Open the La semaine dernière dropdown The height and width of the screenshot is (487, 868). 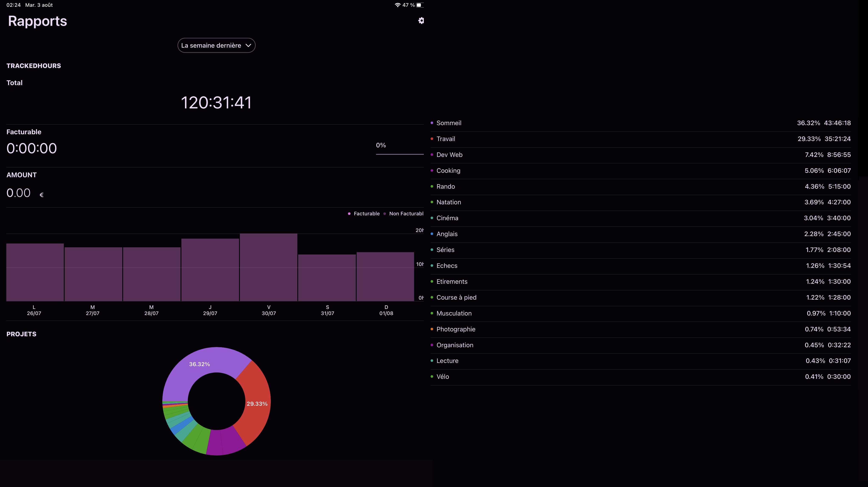click(216, 46)
